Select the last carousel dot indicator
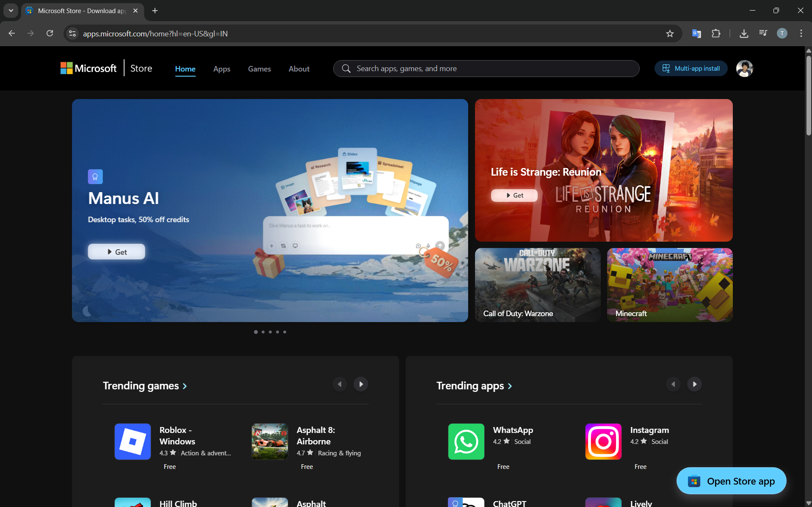Viewport: 812px width, 507px height. click(284, 332)
